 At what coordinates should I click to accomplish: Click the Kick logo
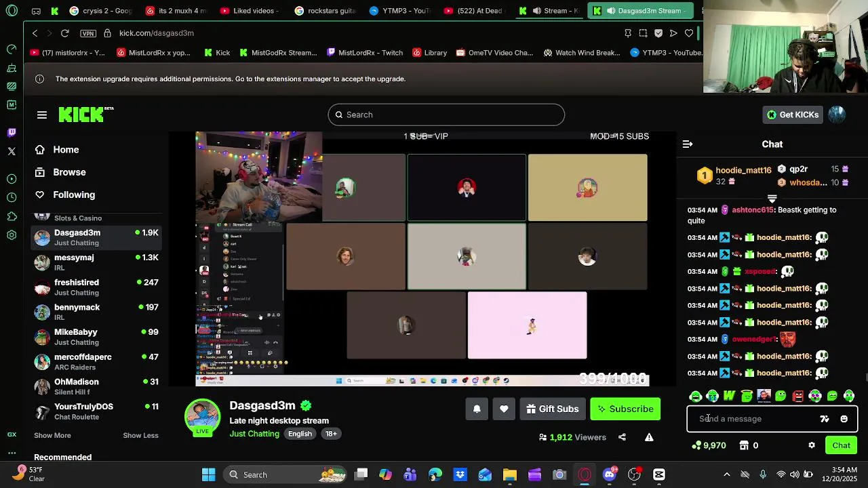click(82, 115)
